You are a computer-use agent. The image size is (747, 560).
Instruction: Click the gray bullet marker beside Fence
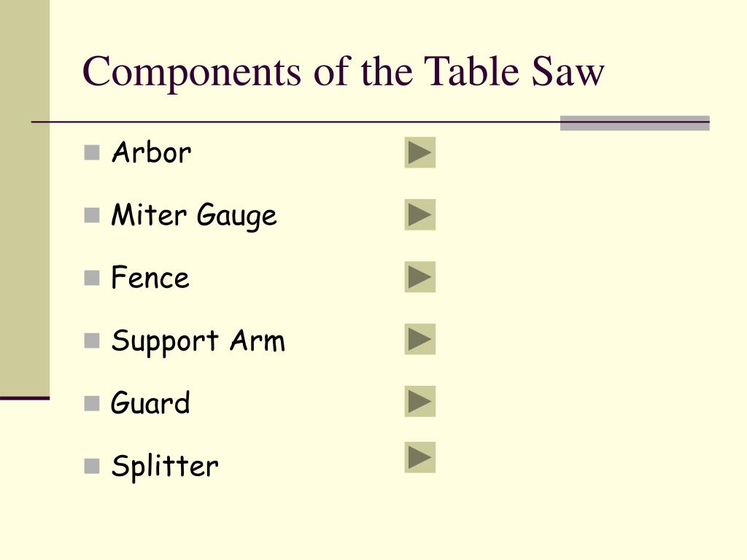point(91,278)
